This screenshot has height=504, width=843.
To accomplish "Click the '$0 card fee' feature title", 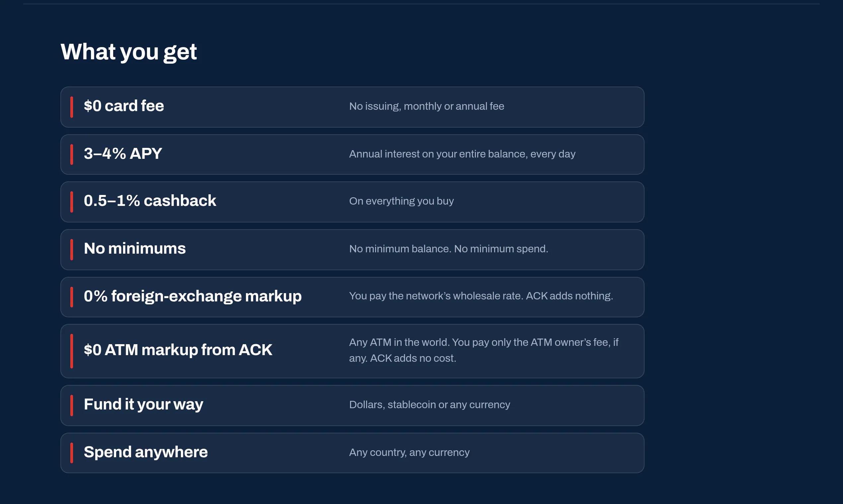I will pyautogui.click(x=124, y=106).
